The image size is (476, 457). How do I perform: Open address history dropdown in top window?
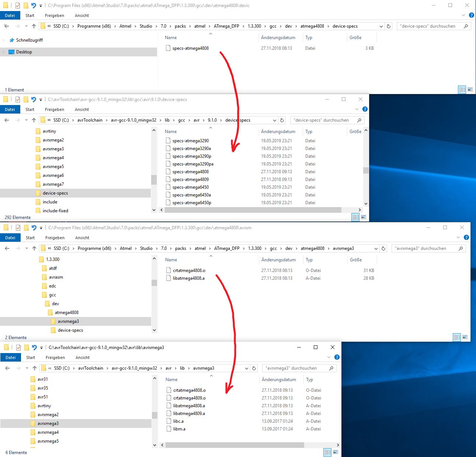(x=381, y=26)
